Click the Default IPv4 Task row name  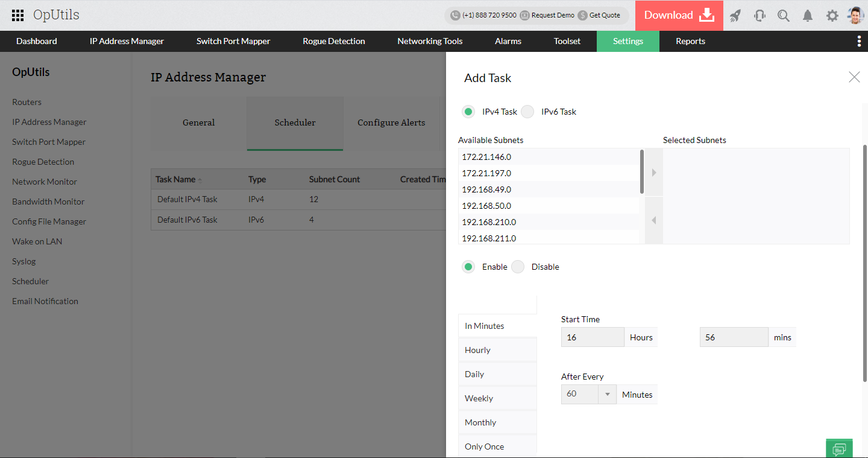[x=187, y=199]
